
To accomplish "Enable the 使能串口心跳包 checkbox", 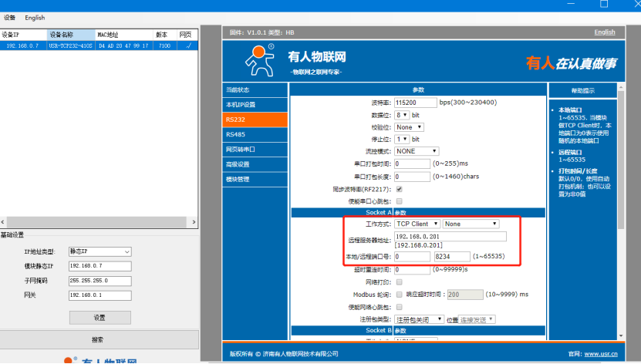I will pos(399,201).
